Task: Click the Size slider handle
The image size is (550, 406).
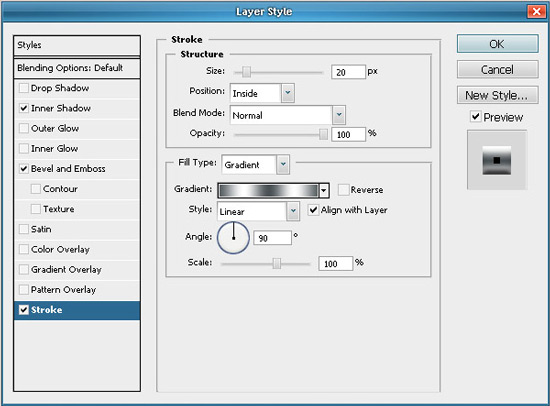Action: tap(246, 72)
